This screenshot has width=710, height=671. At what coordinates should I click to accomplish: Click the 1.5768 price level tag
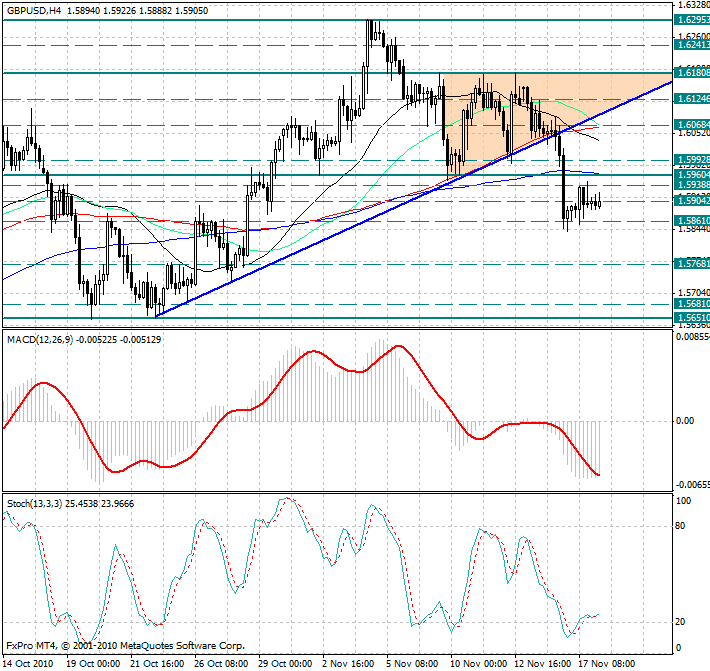tap(692, 263)
